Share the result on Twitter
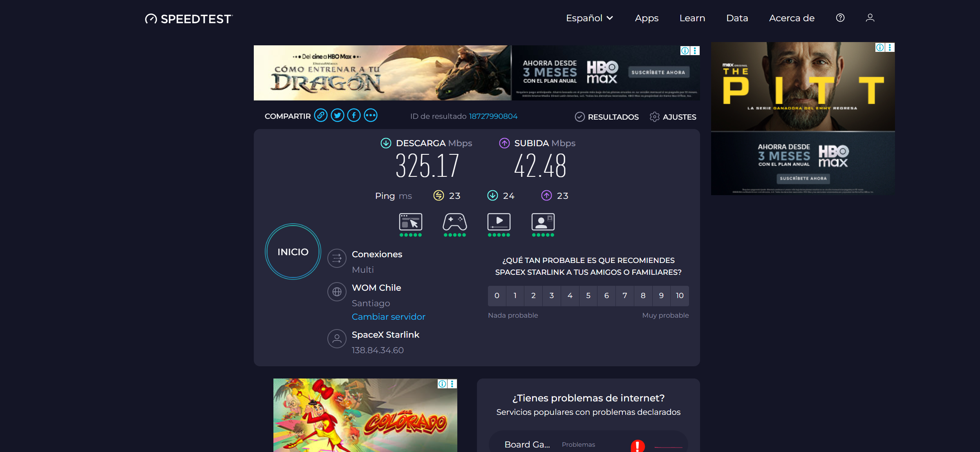The height and width of the screenshot is (452, 980). click(338, 116)
